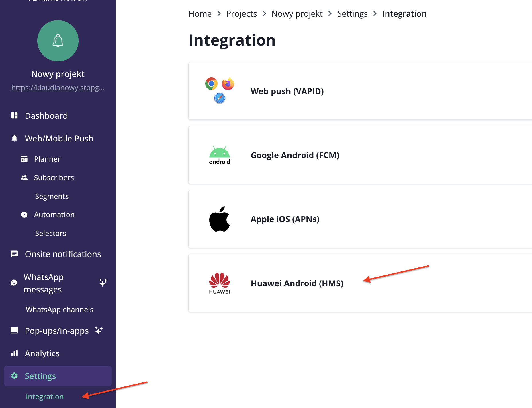Click the Huawei logo icon
532x408 pixels.
click(220, 283)
